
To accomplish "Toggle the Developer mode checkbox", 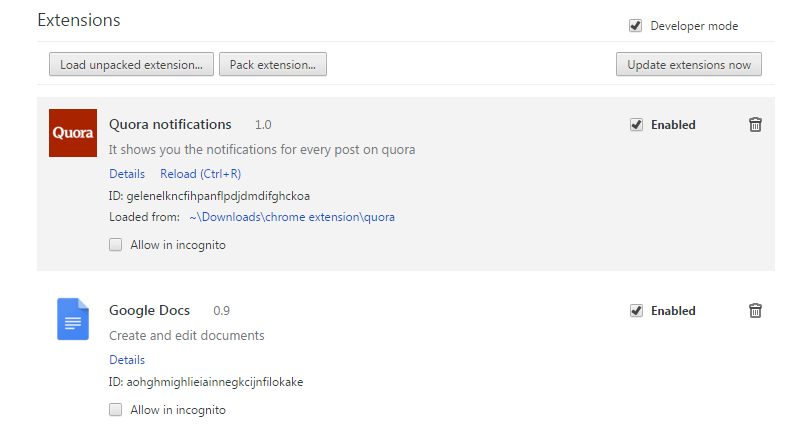I will (635, 26).
